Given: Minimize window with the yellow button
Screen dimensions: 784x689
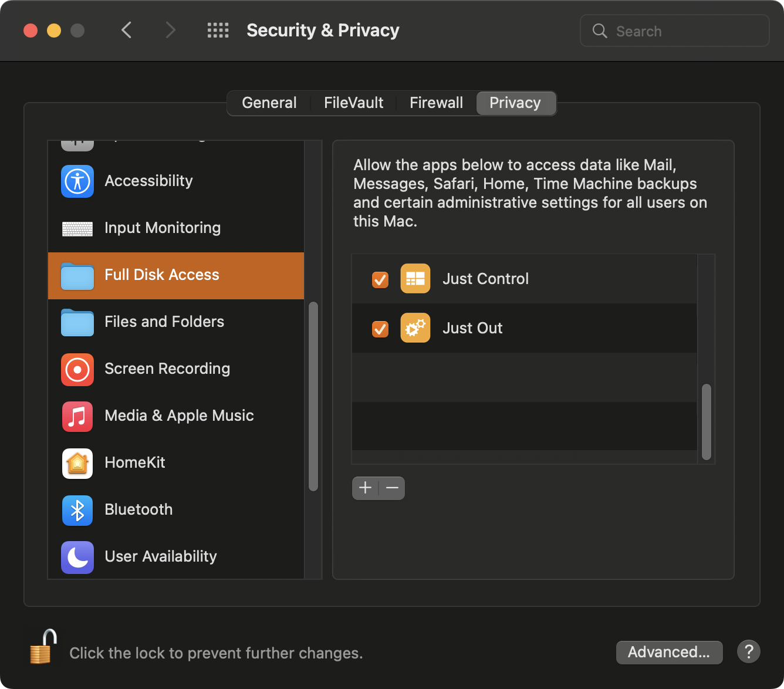Looking at the screenshot, I should point(54,31).
